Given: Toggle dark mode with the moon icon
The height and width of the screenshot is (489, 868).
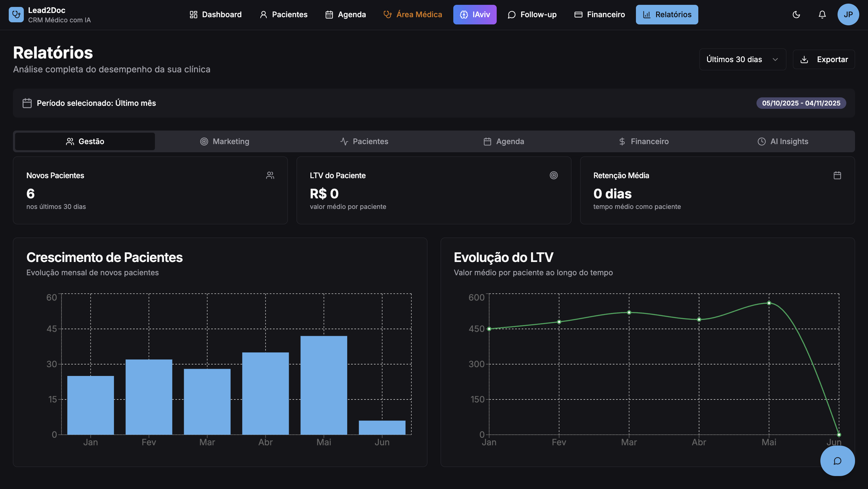Looking at the screenshot, I should pos(796,14).
